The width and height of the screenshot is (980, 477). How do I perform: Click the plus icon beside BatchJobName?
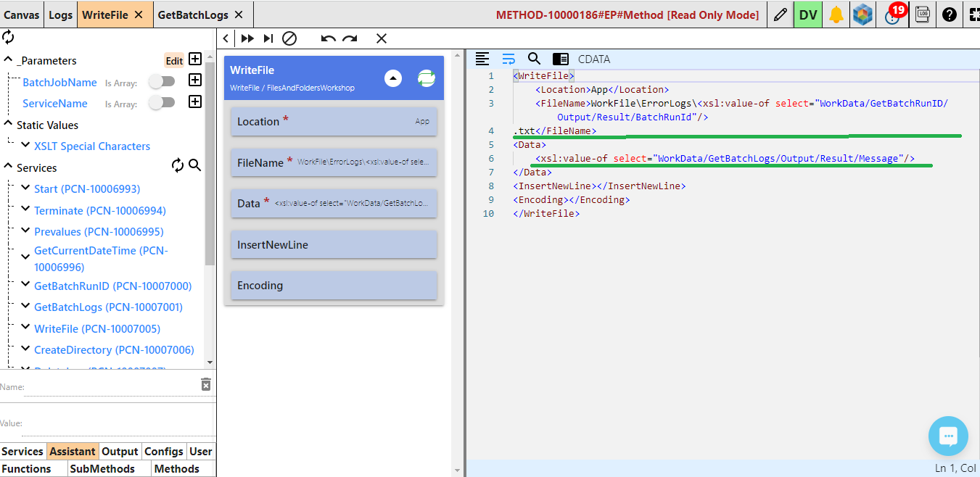click(195, 80)
